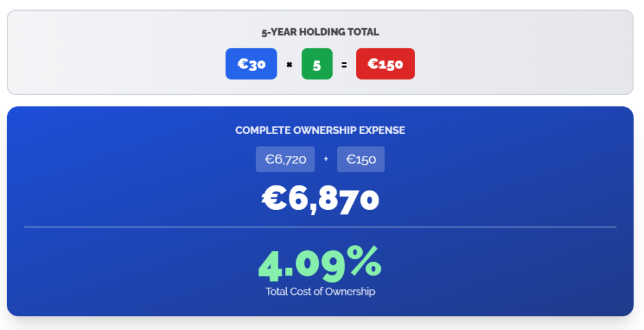Click the equals sign before red €150
644x330 pixels.
(344, 64)
